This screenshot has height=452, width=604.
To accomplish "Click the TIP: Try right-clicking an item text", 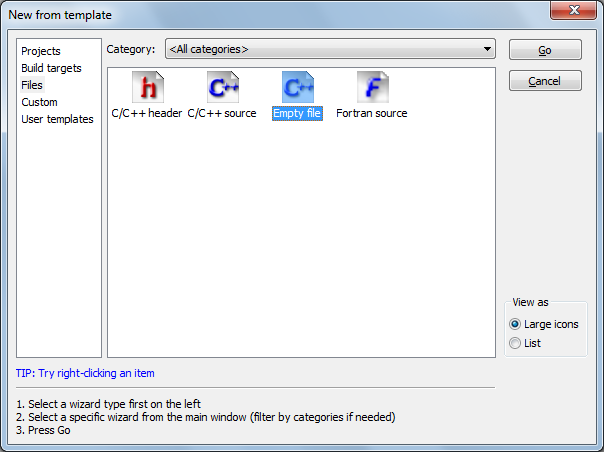I will tap(85, 373).
